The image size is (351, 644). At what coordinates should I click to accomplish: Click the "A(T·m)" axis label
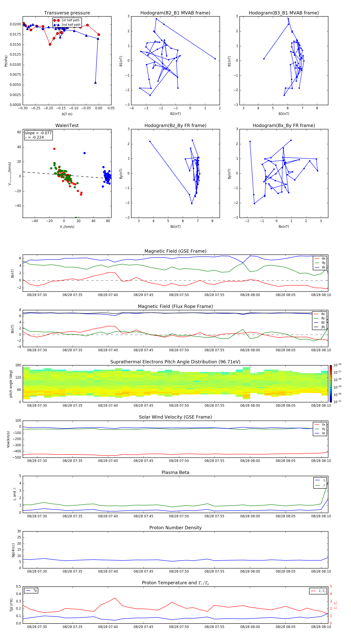click(67, 114)
